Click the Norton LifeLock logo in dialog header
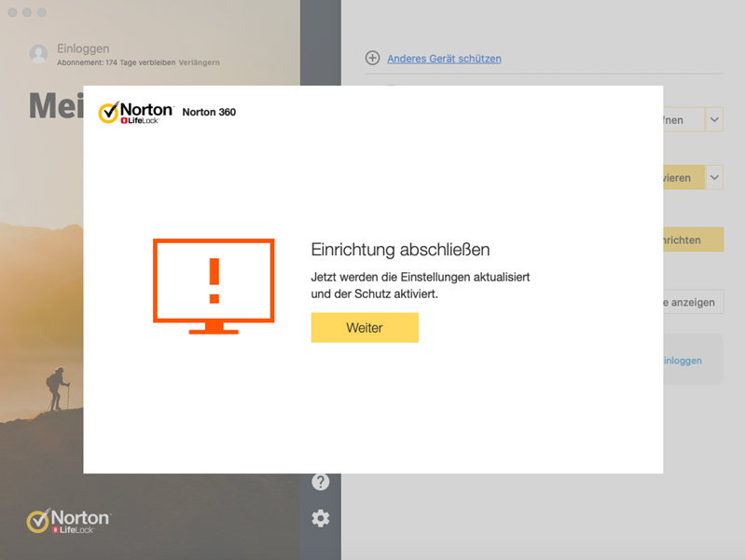This screenshot has width=746, height=560. point(136,112)
